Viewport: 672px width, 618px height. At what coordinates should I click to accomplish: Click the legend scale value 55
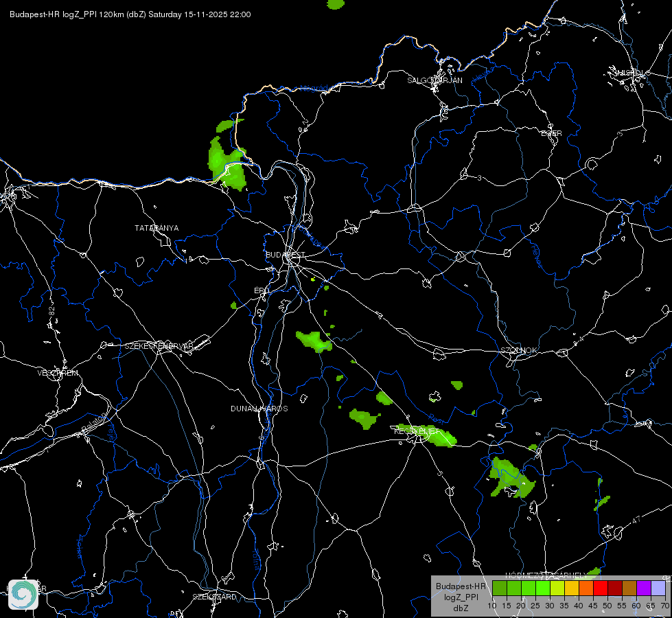click(x=622, y=606)
